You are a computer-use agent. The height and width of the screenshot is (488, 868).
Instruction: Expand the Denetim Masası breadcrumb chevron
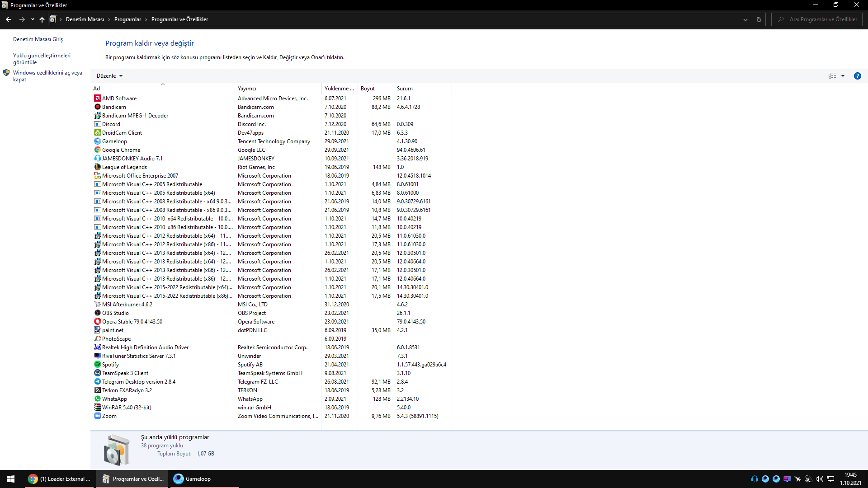(108, 19)
